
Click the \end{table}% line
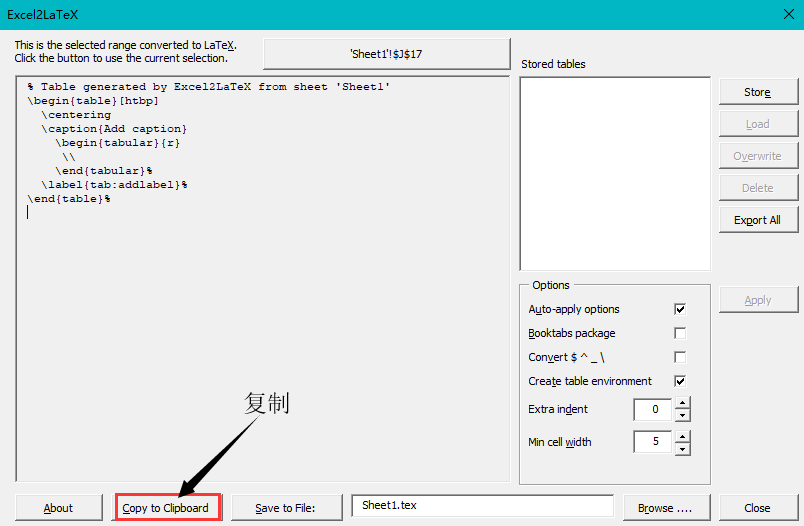click(x=69, y=198)
